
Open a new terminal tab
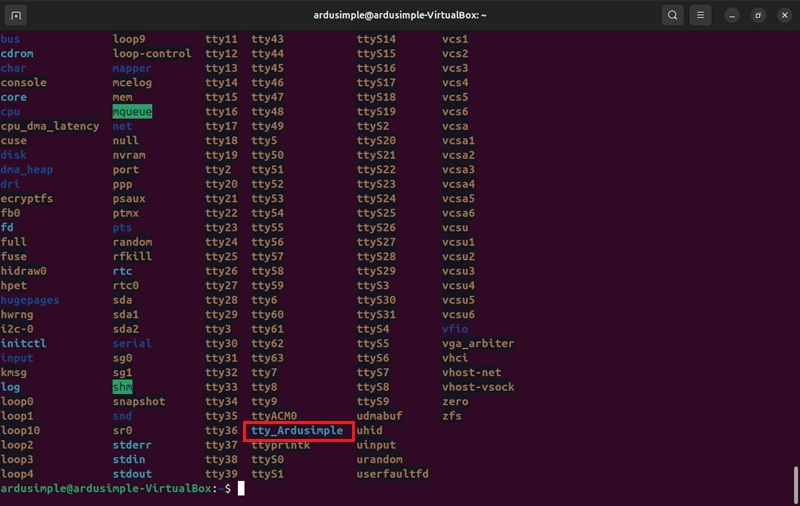[17, 16]
